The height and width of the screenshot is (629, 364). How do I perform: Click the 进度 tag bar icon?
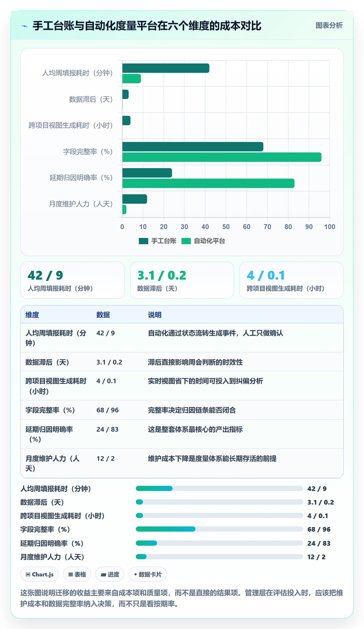pyautogui.click(x=103, y=575)
